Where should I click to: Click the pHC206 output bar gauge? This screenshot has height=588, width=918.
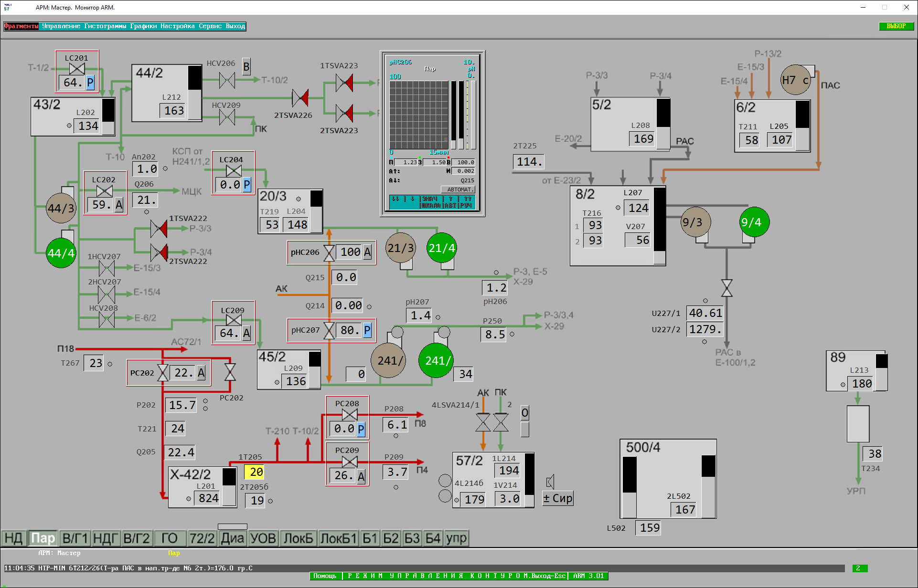tap(473, 115)
